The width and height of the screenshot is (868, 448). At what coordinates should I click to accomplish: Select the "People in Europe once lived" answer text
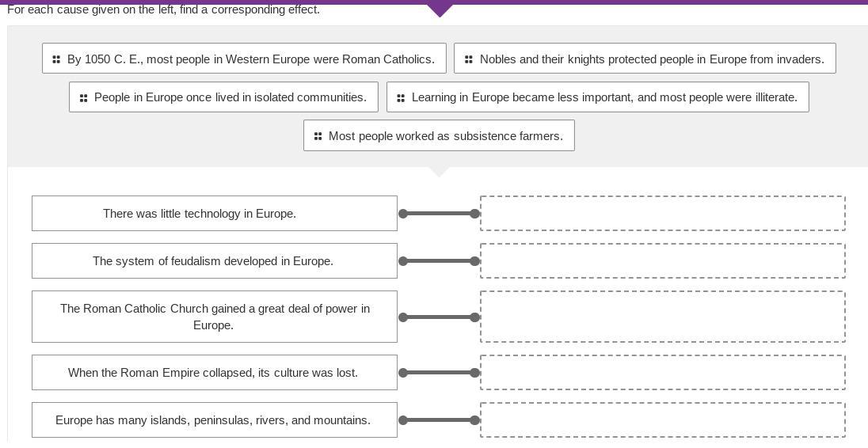click(x=230, y=97)
